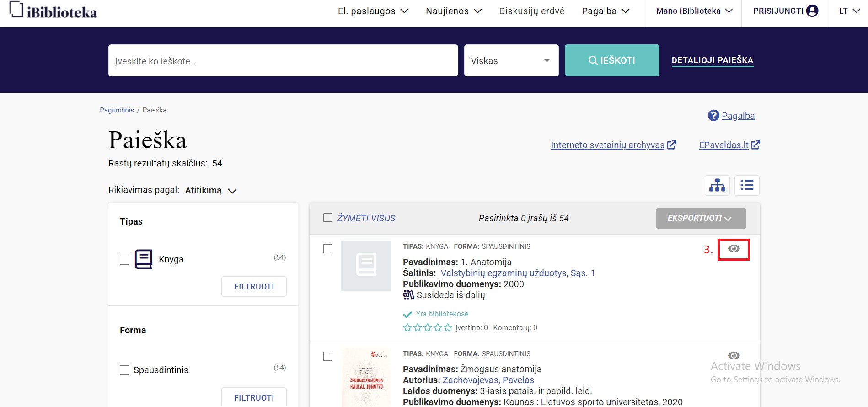The width and height of the screenshot is (868, 407).
Task: Open the El. paslaugos menu
Action: tap(373, 11)
